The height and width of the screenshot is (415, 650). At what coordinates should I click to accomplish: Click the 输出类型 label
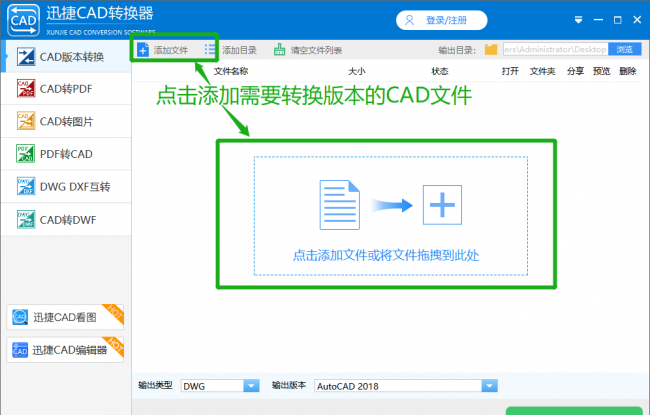coord(155,385)
